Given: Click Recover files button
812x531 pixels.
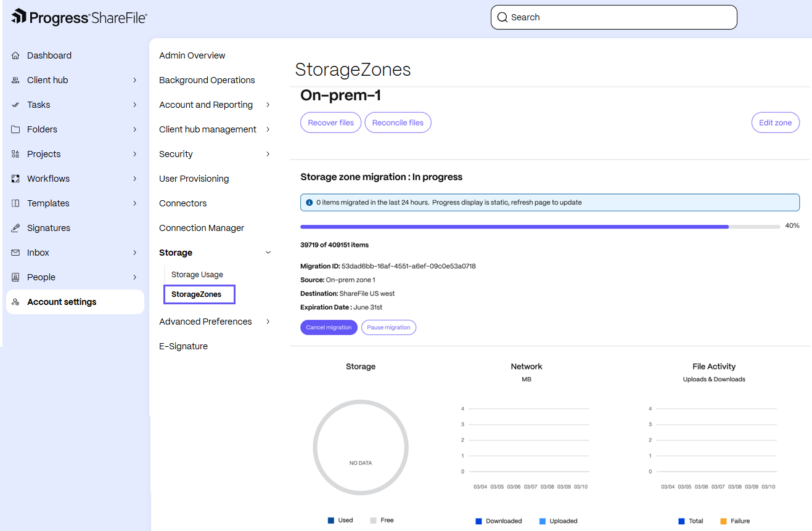Looking at the screenshot, I should 331,123.
